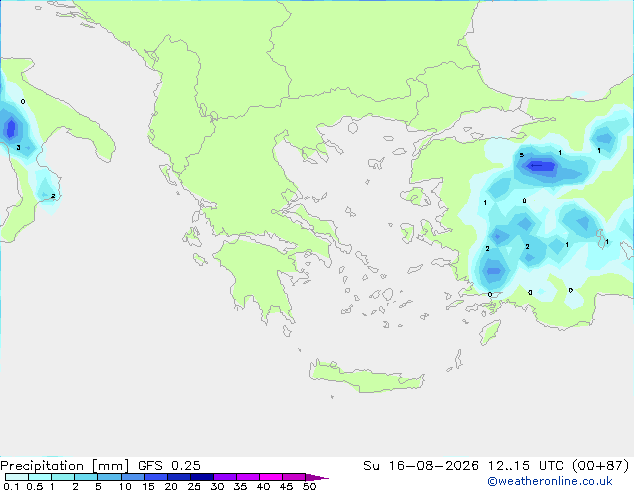Click the 20–25 mm dark blue swatch
This screenshot has width=634, height=490.
[179, 477]
